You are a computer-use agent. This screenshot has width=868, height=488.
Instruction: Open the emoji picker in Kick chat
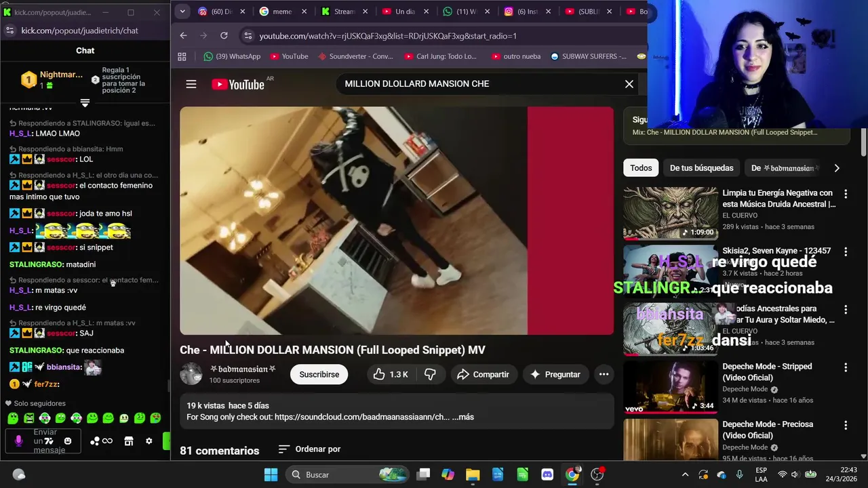coord(68,441)
